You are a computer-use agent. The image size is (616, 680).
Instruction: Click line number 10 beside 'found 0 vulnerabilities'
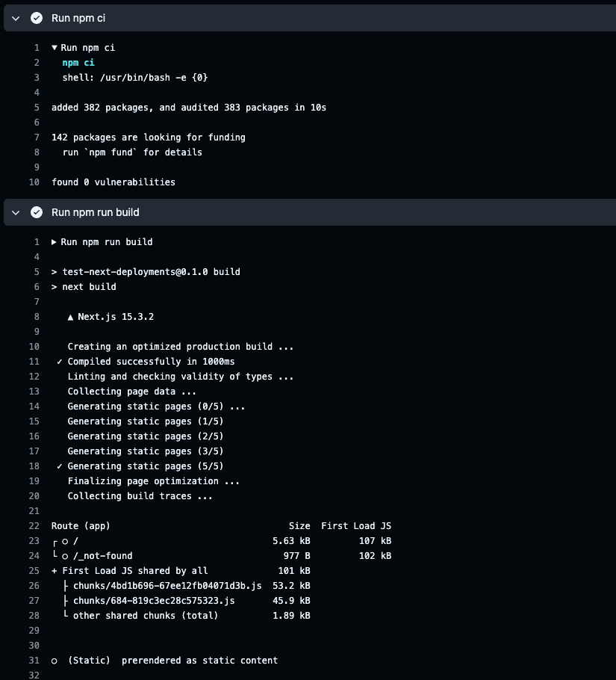point(34,182)
